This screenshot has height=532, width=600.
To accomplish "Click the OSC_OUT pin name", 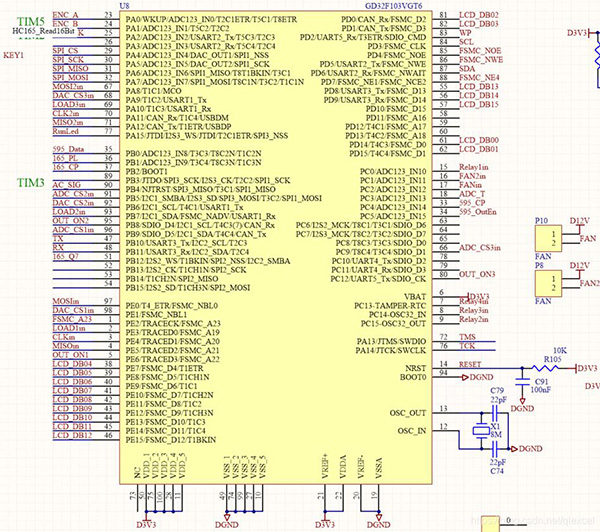I will (x=408, y=413).
